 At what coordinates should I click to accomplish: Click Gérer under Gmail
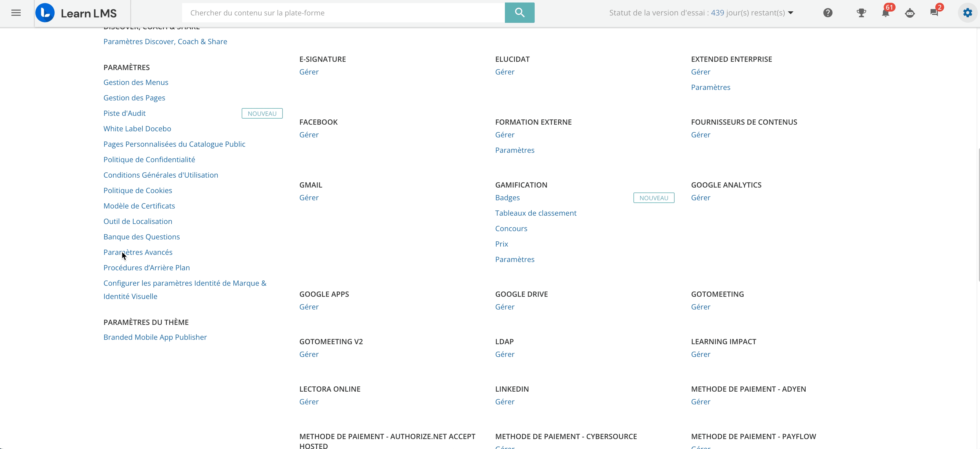(309, 198)
